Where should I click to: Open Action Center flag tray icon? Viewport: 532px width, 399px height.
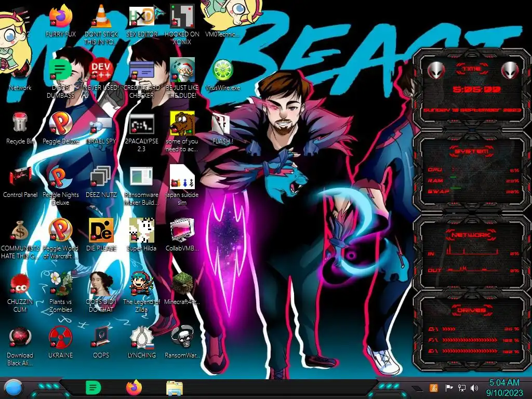[449, 388]
